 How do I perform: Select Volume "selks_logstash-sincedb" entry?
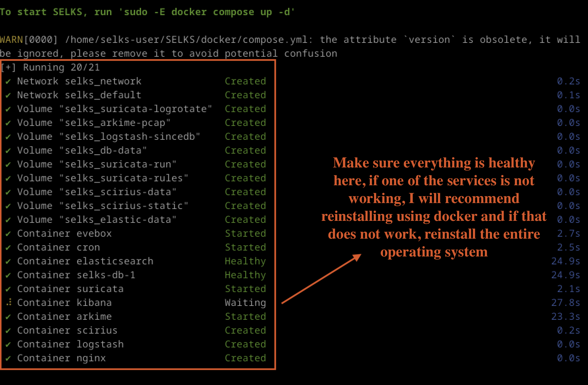pos(109,137)
